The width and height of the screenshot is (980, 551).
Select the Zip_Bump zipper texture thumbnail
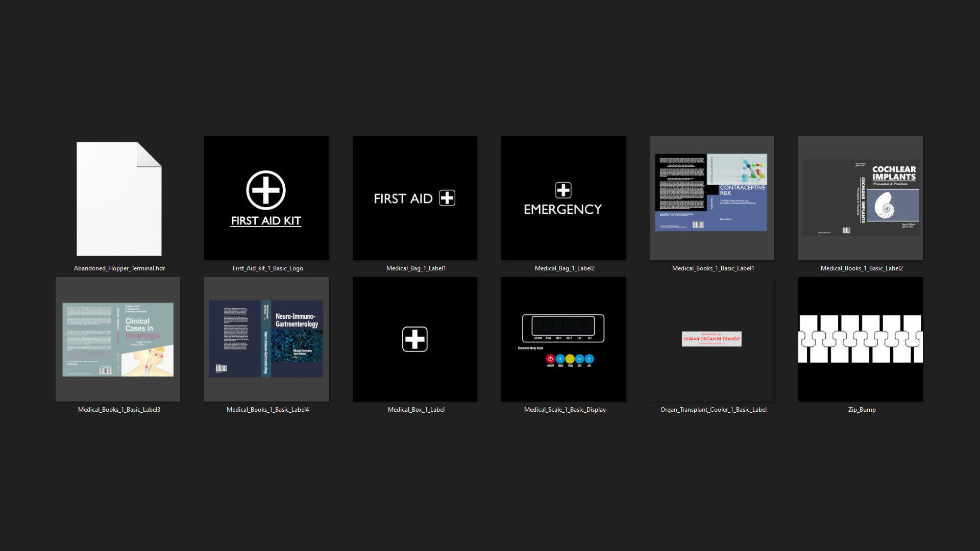(860, 339)
